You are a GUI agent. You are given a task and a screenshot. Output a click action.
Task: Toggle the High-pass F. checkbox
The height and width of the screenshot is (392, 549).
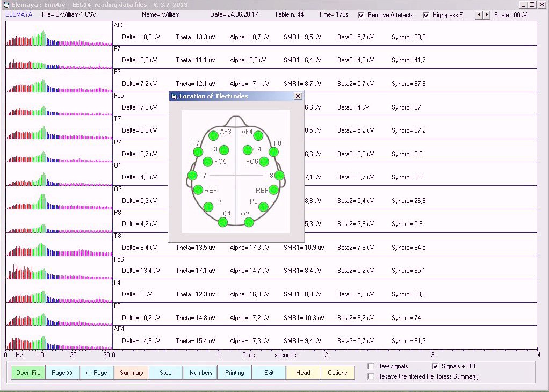[x=426, y=15]
